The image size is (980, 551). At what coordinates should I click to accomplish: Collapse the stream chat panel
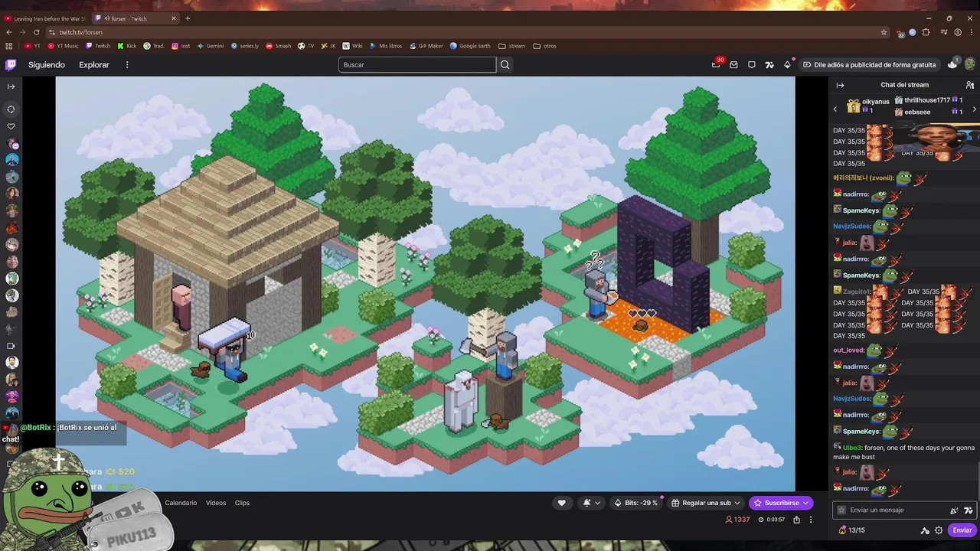[x=840, y=85]
